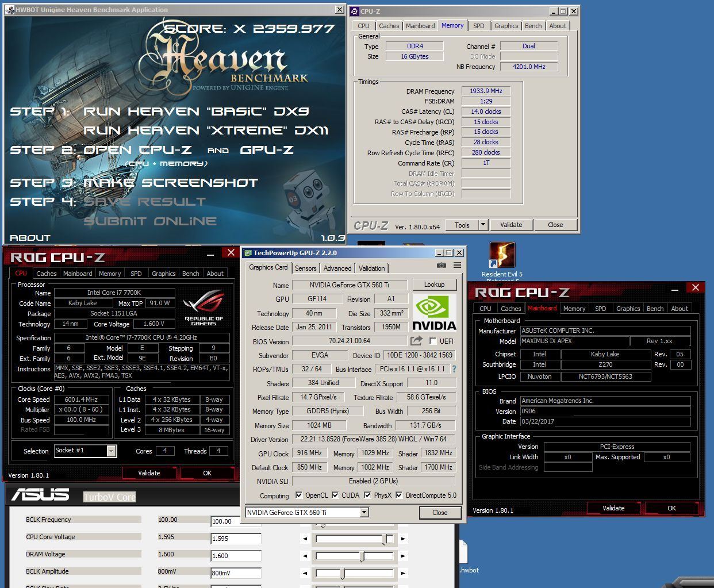Click the CPU Core Voltage input field
The height and width of the screenshot is (588, 714).
click(x=236, y=539)
